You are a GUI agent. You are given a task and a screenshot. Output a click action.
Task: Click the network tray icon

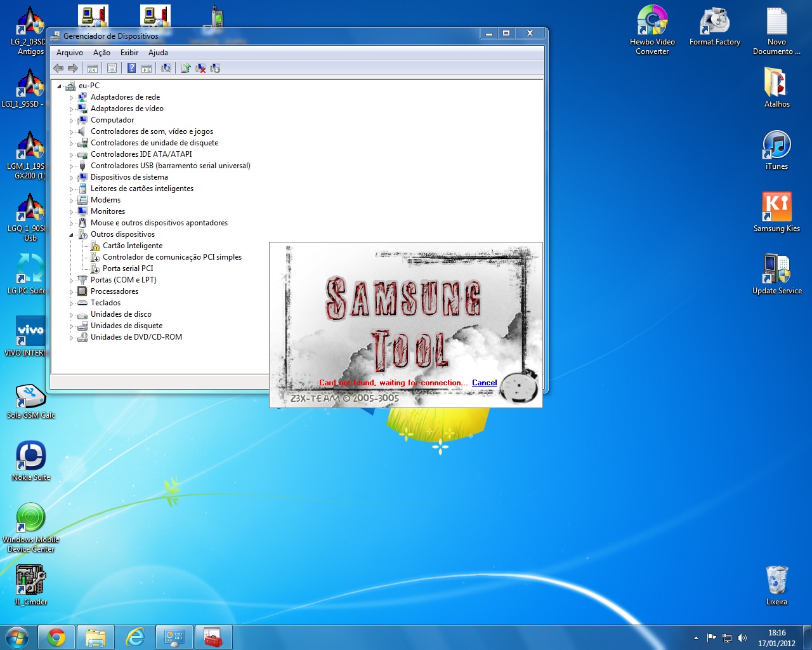[x=727, y=638]
